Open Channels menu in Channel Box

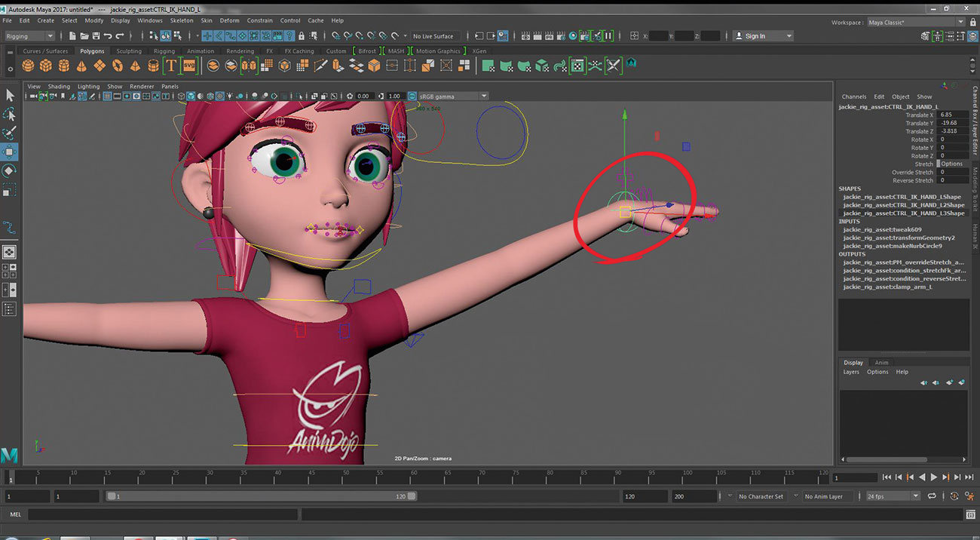point(854,97)
